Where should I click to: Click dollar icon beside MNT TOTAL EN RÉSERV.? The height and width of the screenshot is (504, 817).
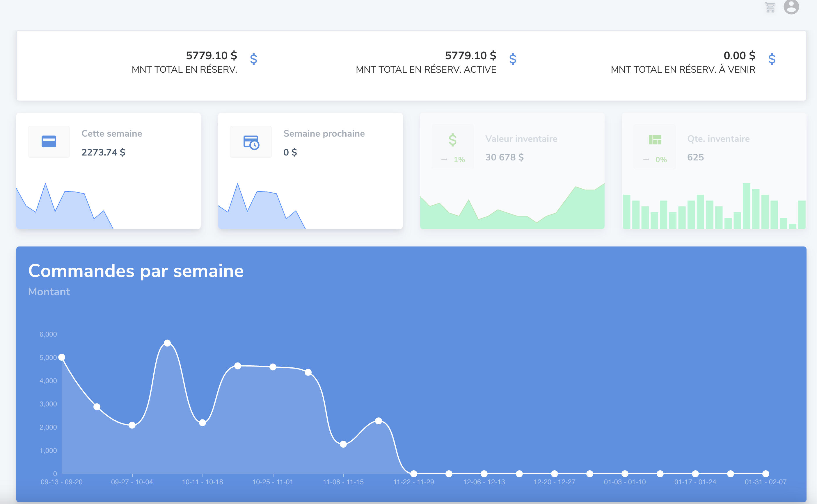point(253,59)
